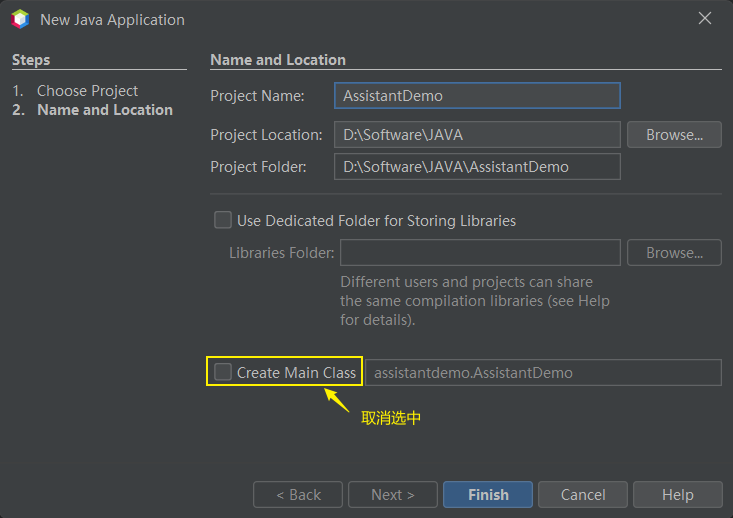Click the Project Folder field
The image size is (733, 518).
477,167
